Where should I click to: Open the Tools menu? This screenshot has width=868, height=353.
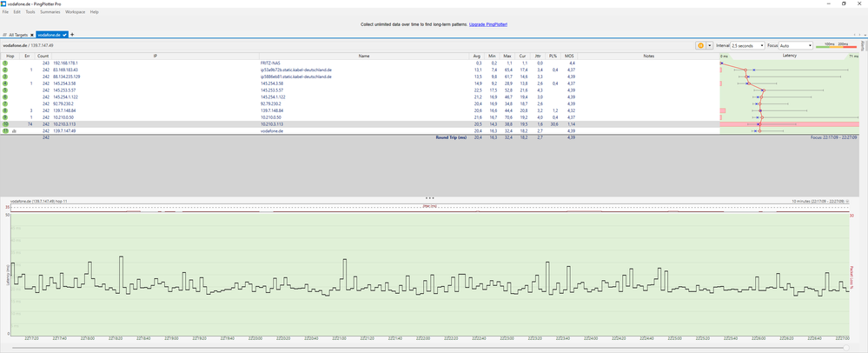point(30,11)
